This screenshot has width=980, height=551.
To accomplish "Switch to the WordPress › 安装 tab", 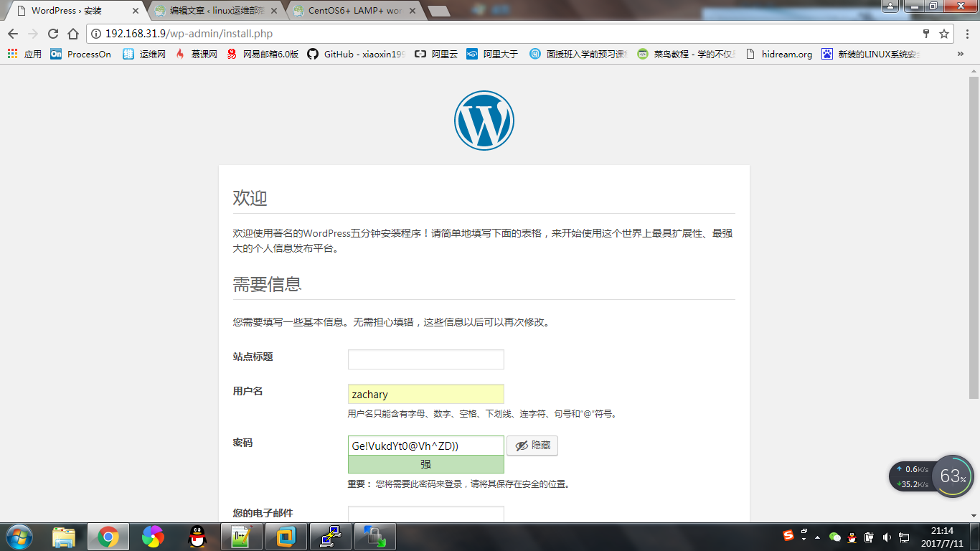I will point(75,11).
